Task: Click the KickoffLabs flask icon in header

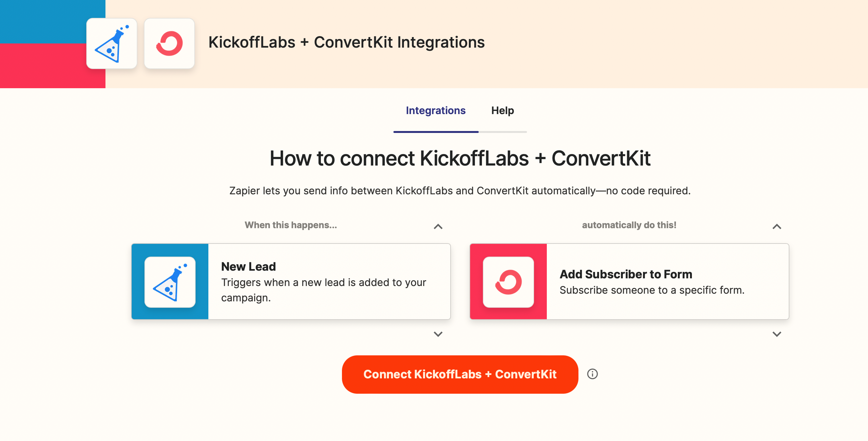Action: 112,44
